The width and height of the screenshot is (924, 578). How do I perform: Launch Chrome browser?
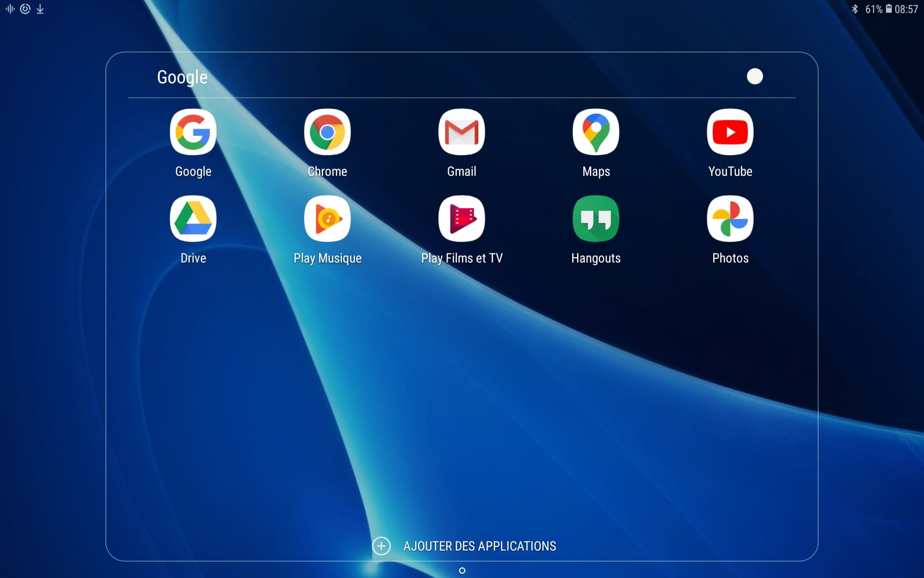327,132
